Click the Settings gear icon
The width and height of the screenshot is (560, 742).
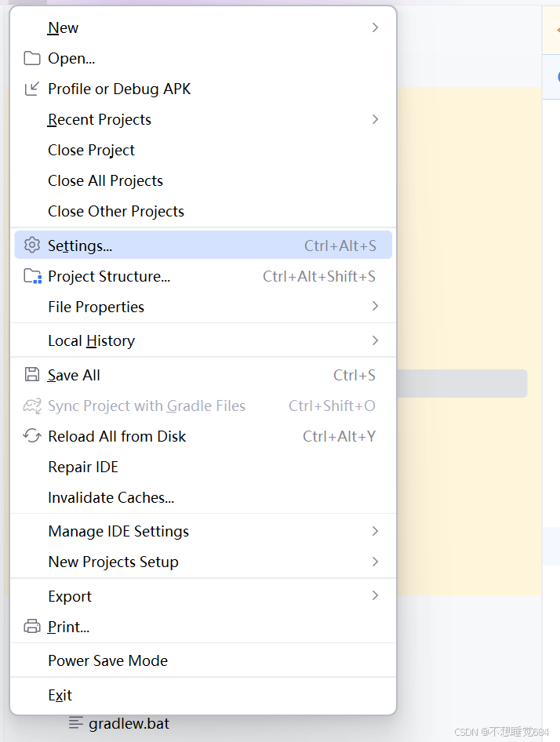click(x=31, y=246)
